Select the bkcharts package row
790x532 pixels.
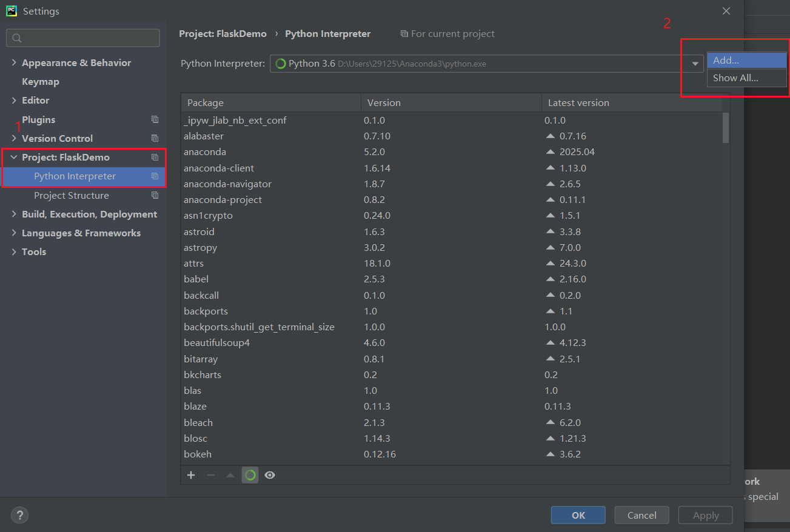[452, 374]
